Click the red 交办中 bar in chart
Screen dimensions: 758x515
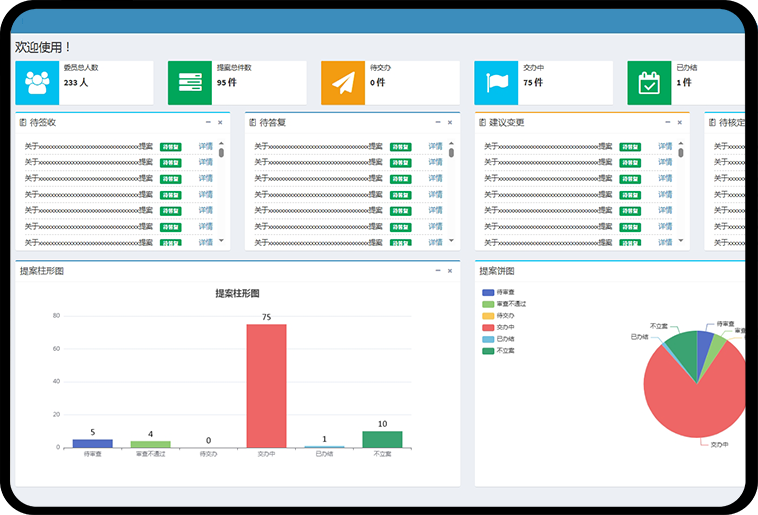coord(266,385)
